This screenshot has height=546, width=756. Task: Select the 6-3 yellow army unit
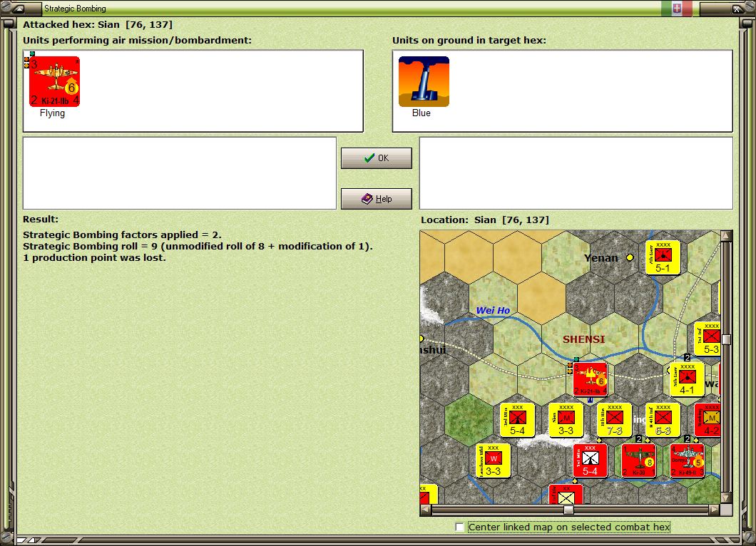pos(663,421)
